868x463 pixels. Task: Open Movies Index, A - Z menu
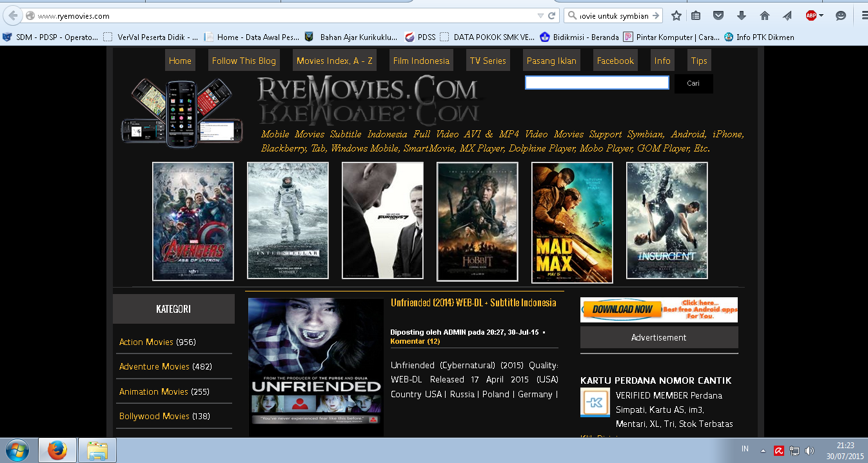click(x=334, y=61)
